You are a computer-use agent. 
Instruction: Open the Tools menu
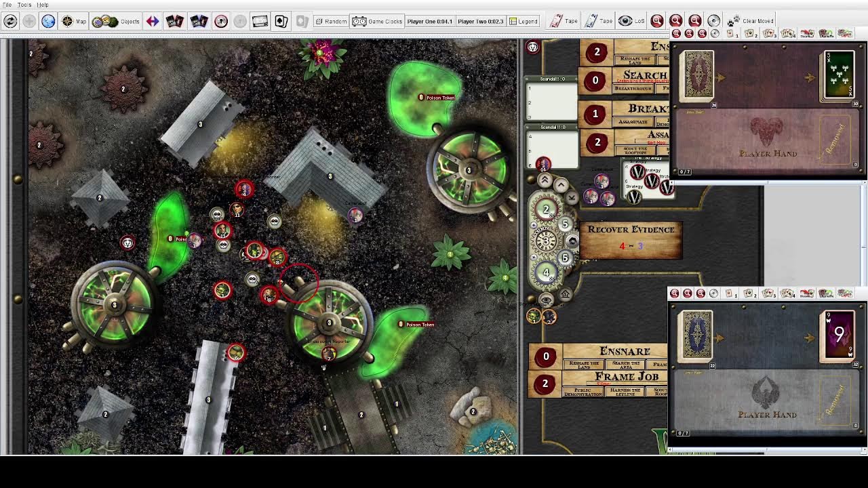point(24,5)
